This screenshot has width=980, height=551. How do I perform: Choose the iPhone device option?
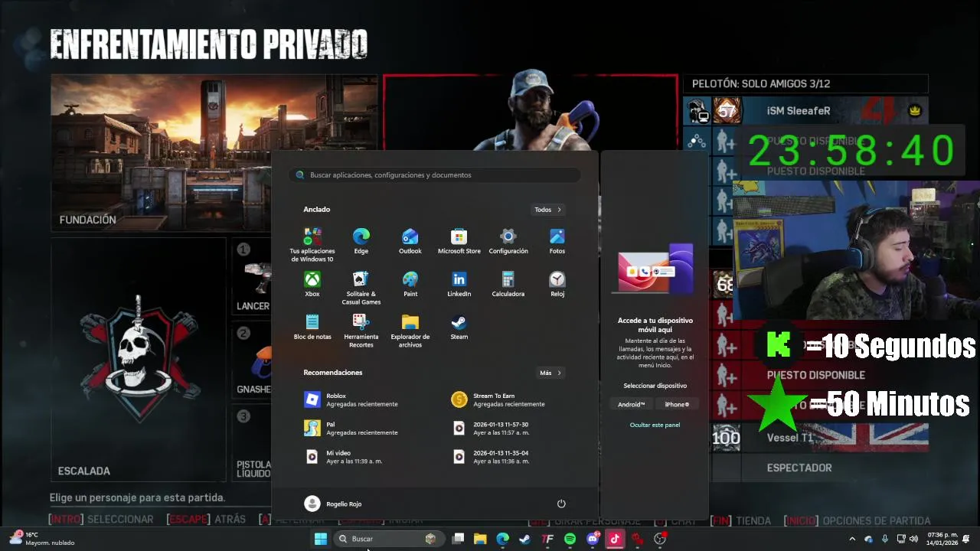click(x=677, y=404)
